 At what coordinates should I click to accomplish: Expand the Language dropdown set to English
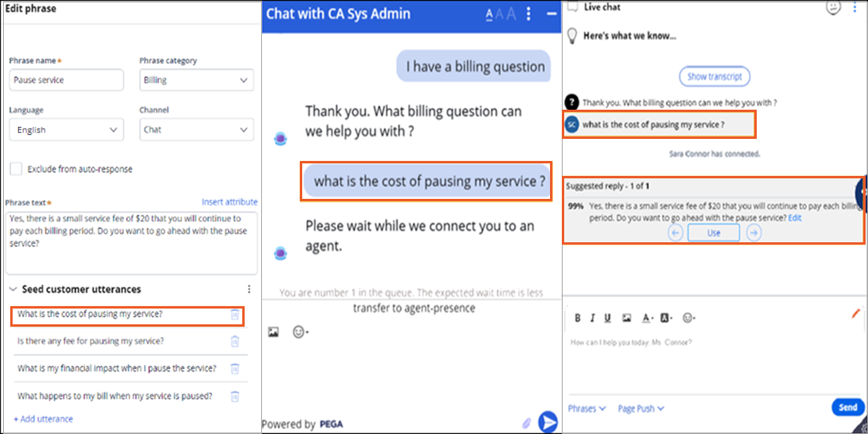tap(66, 129)
